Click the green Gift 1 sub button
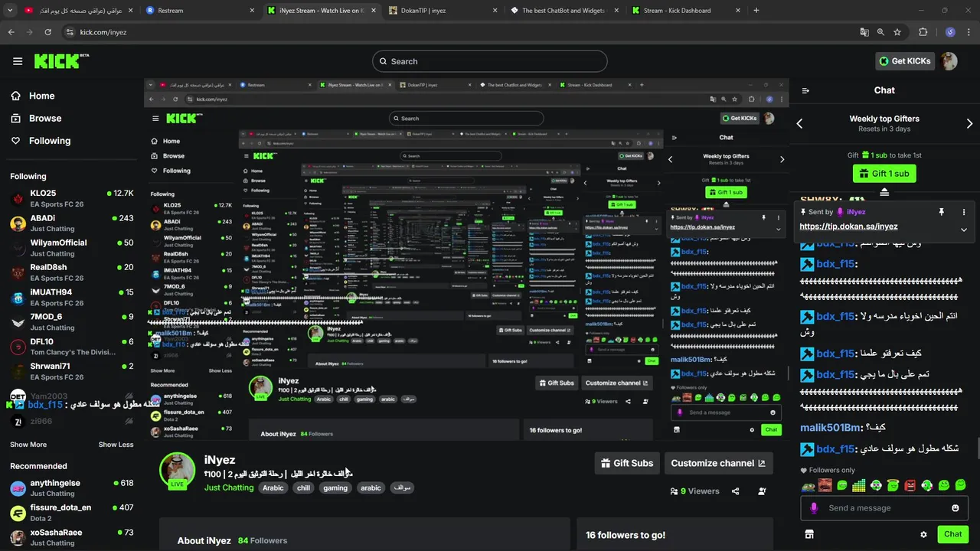980x551 pixels. [884, 174]
